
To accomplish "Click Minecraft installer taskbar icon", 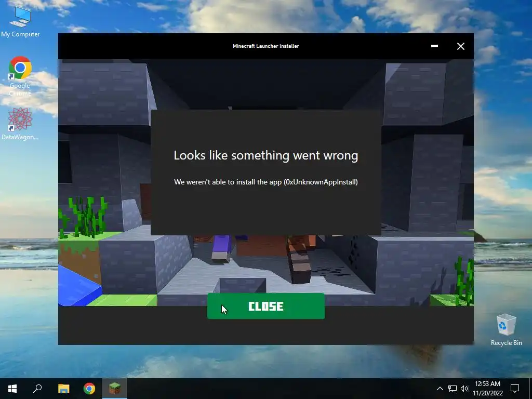I will [115, 389].
